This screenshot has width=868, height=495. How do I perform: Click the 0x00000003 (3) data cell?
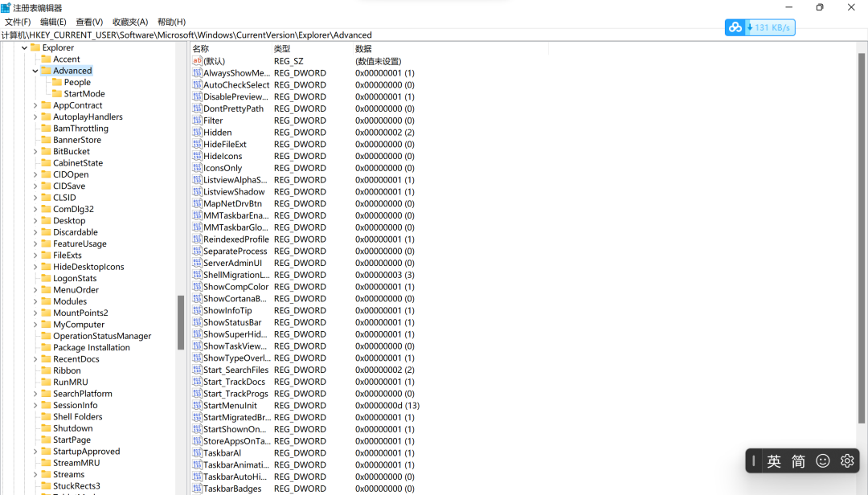tap(385, 275)
